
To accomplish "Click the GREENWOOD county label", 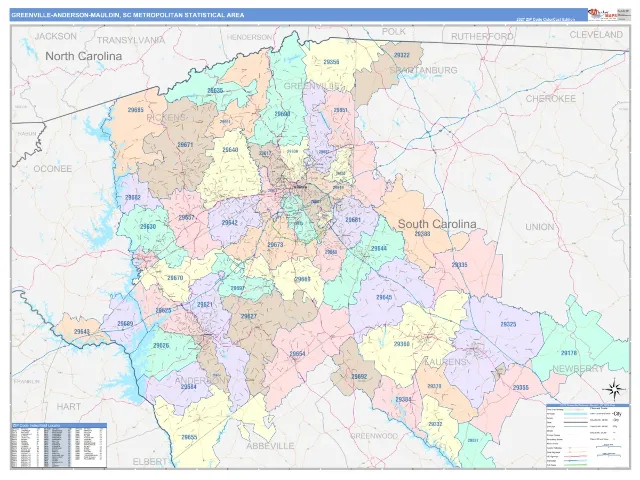I will (374, 436).
